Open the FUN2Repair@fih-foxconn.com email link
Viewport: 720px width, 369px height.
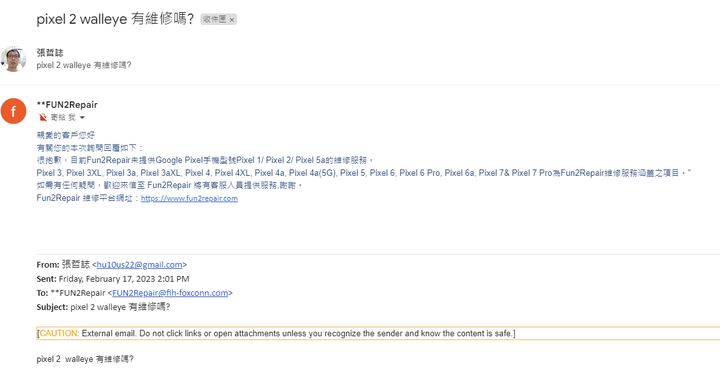(170, 293)
